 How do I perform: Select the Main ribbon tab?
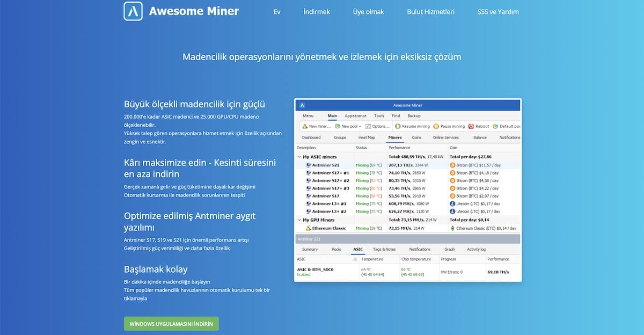pyautogui.click(x=333, y=115)
